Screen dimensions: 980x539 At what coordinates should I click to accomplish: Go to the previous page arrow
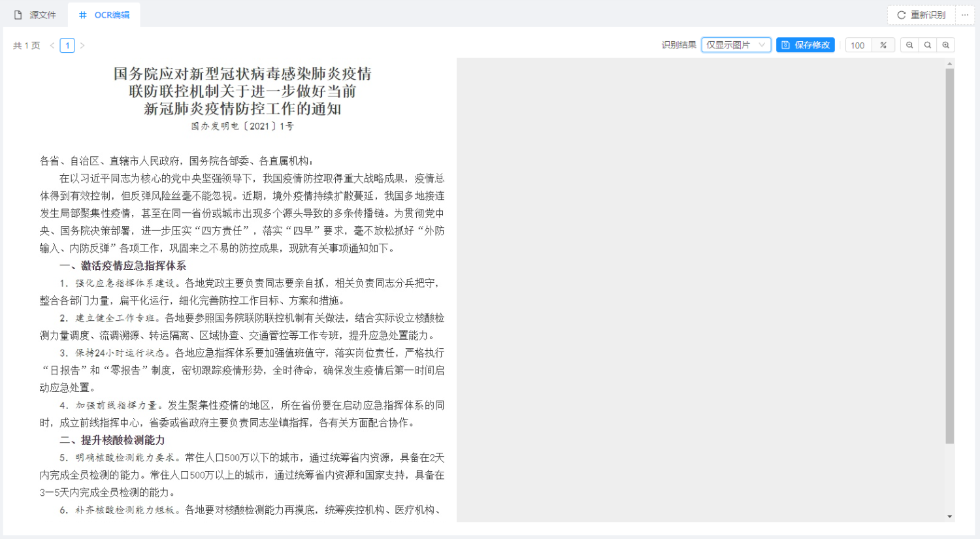coord(52,46)
